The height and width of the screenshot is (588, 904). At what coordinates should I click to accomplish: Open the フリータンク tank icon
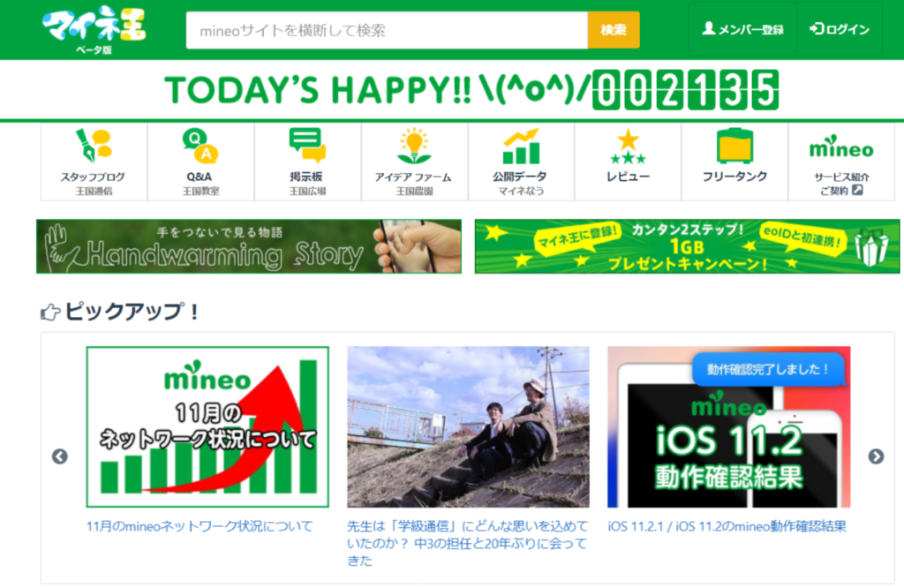pos(734,146)
